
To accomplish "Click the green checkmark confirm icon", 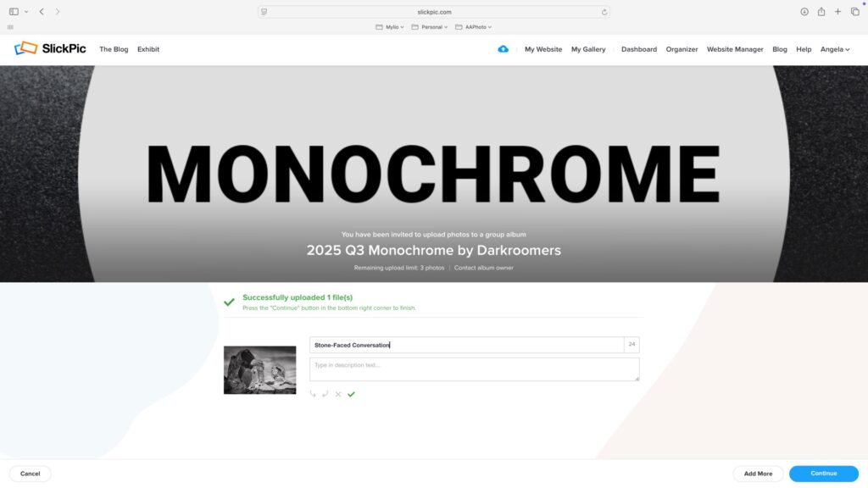I will (x=351, y=394).
